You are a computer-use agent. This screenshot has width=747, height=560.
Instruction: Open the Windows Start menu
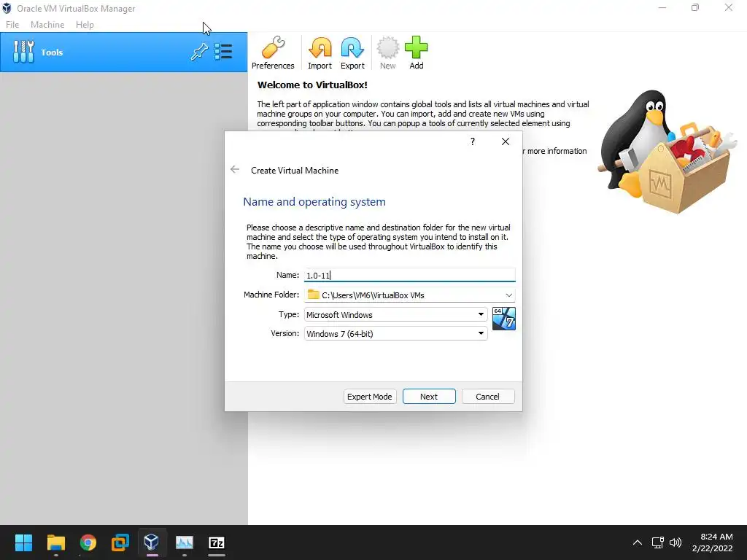(23, 542)
